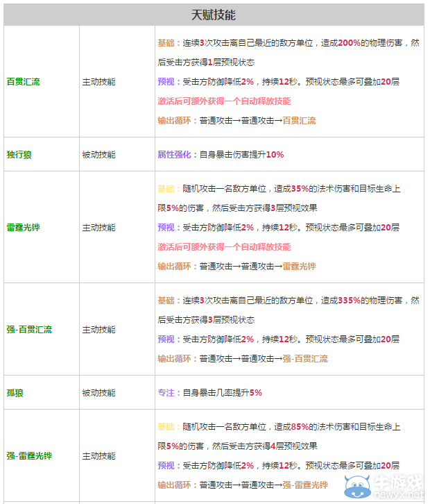Click the 35% spell damage value
The width and height of the screenshot is (430, 504).
pyautogui.click(x=300, y=189)
